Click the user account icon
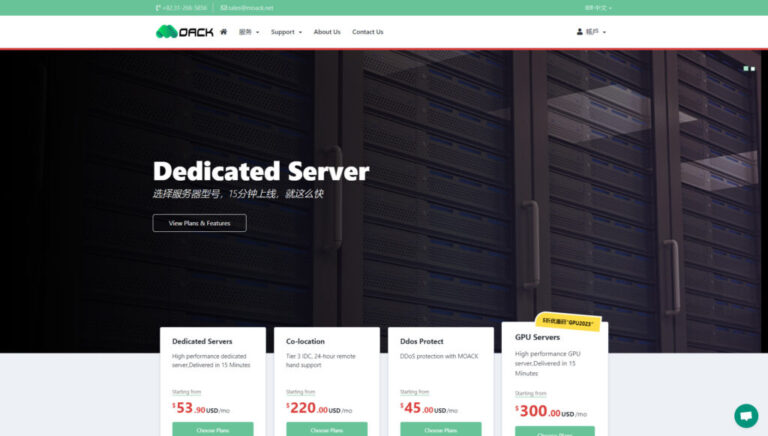 tap(580, 32)
